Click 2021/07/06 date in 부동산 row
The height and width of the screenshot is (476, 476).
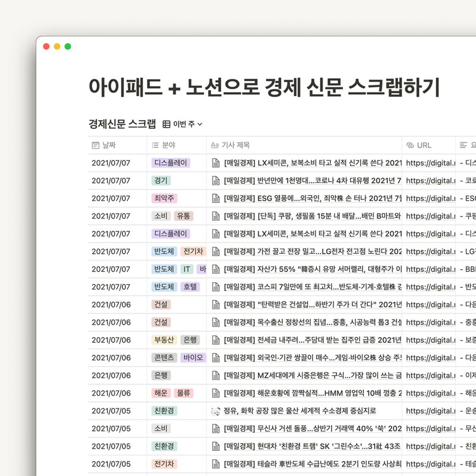click(111, 340)
